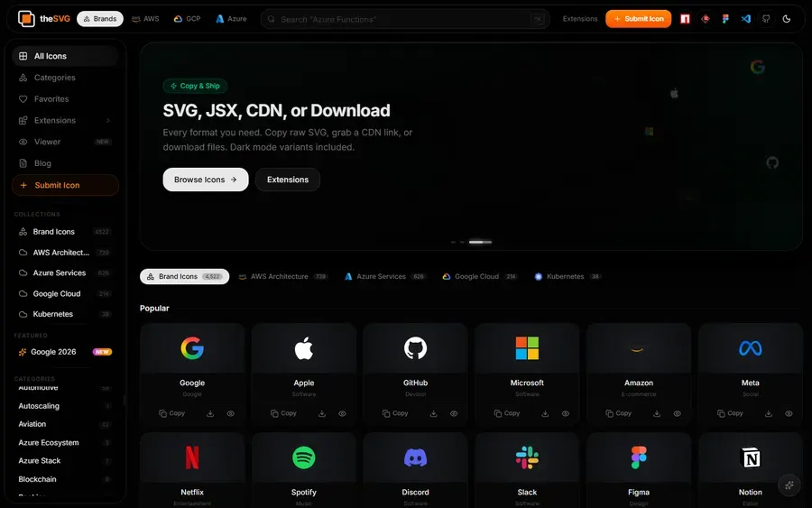Open Favorites in the sidebar

(65, 99)
